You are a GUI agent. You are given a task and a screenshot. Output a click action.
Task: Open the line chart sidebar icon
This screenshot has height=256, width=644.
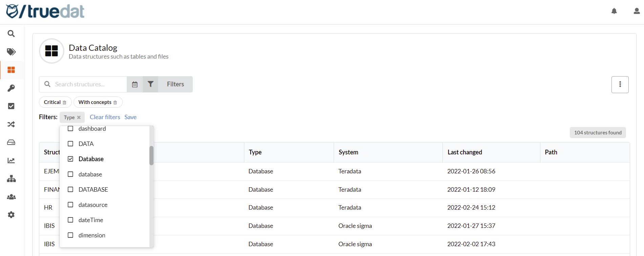point(11,161)
